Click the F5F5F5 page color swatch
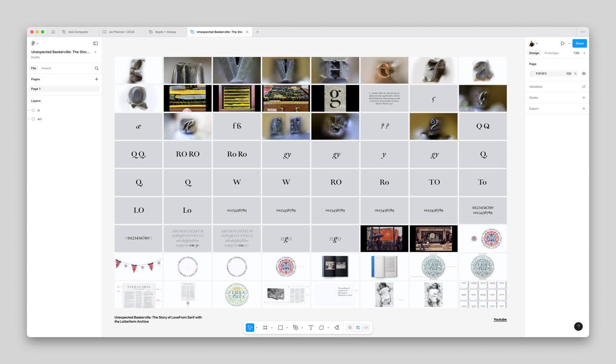The image size is (616, 364). pos(532,74)
